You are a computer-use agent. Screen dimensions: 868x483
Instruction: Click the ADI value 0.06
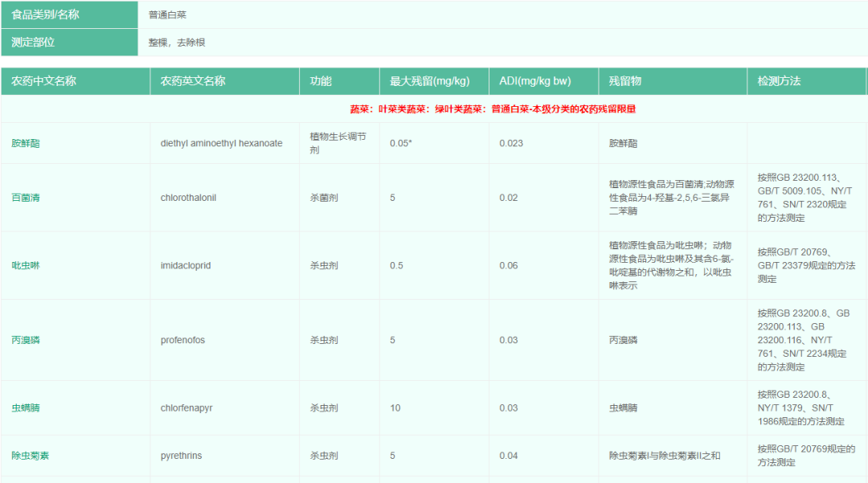[x=509, y=265]
